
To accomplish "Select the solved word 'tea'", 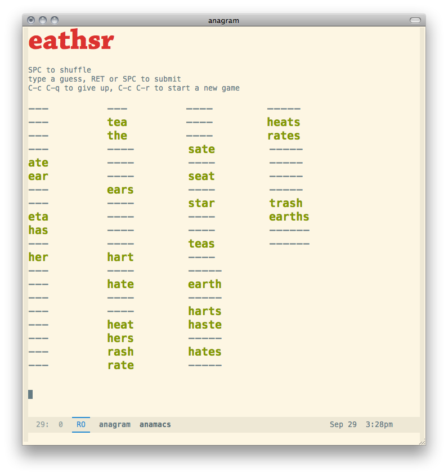I will tap(117, 122).
